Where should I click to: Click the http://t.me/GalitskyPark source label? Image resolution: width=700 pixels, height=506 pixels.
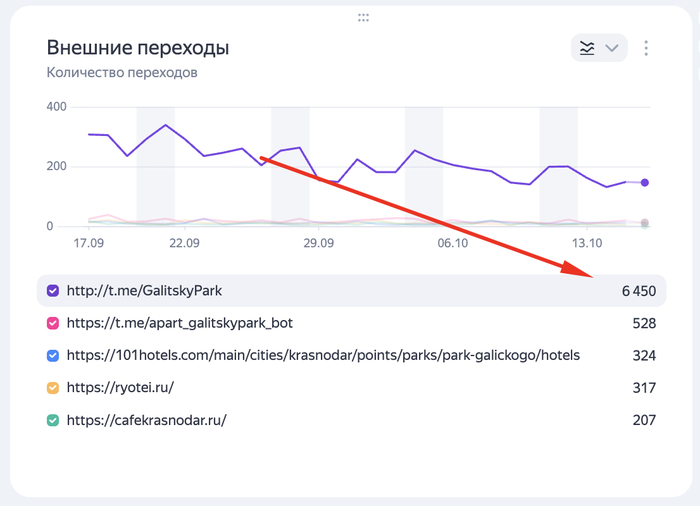coord(144,291)
